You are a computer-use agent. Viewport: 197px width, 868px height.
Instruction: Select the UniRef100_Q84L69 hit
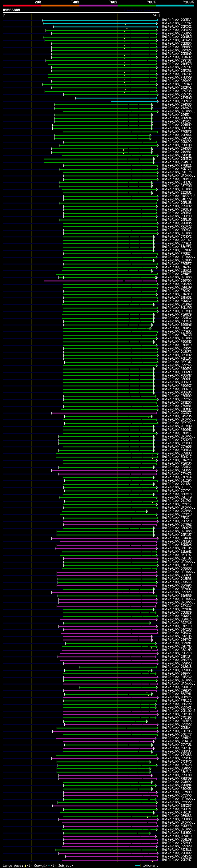click(x=177, y=839)
